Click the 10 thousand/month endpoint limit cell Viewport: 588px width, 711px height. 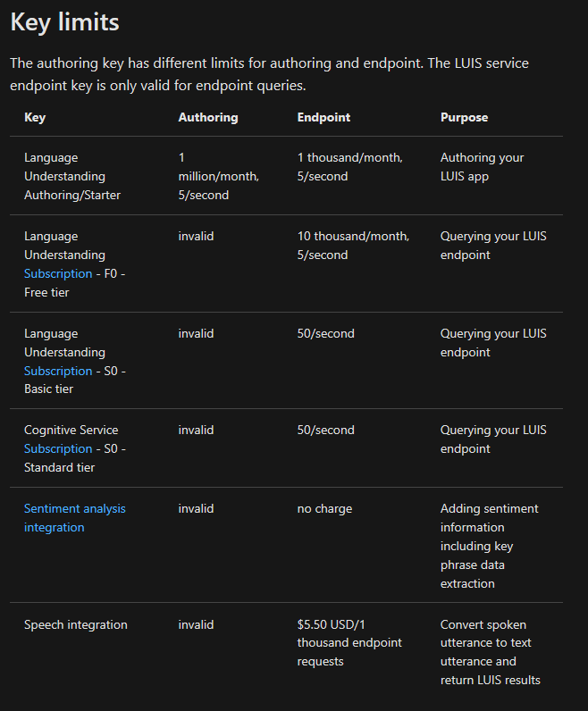[353, 246]
